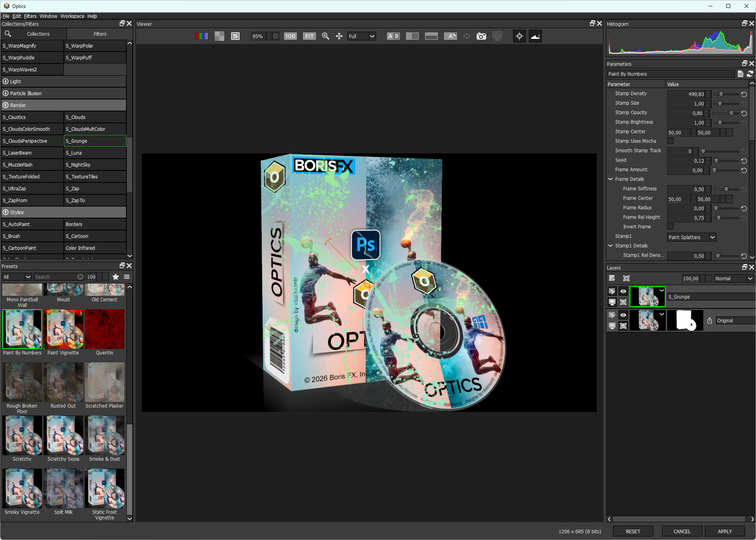The image size is (756, 540).
Task: Open the layer blend mode Normal dropdown
Action: pos(734,278)
